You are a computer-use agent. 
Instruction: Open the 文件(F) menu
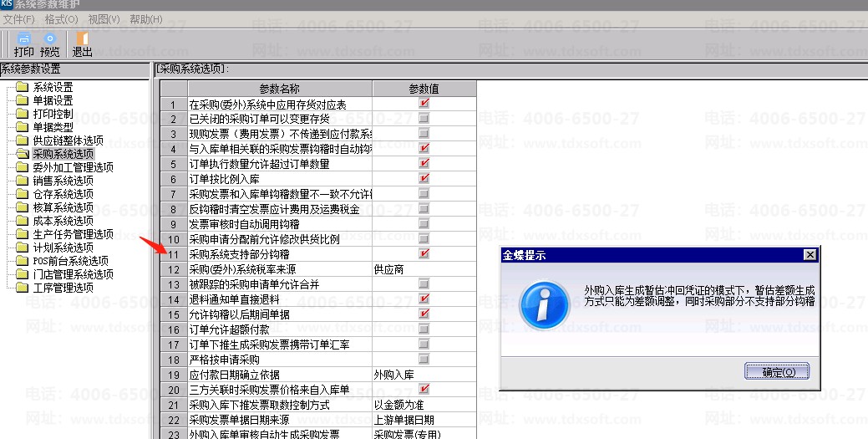click(19, 19)
